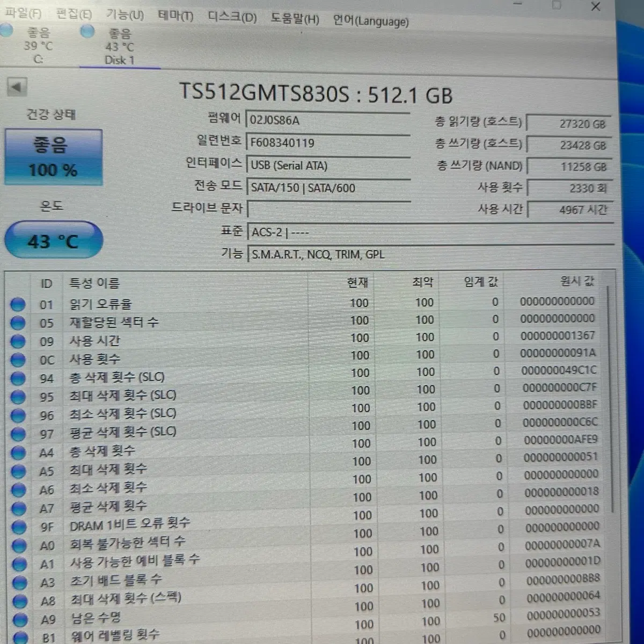Click status icon for A5 최대 삭제 횟수
The height and width of the screenshot is (644, 644).
tap(18, 472)
